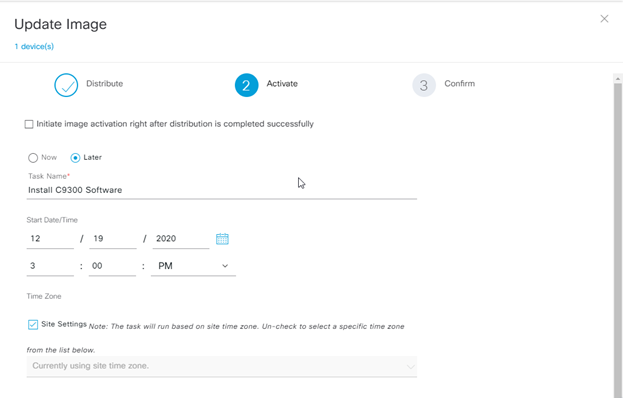Screen dimensions: 623x398
Task: Click the Activate step label
Action: [x=282, y=84]
